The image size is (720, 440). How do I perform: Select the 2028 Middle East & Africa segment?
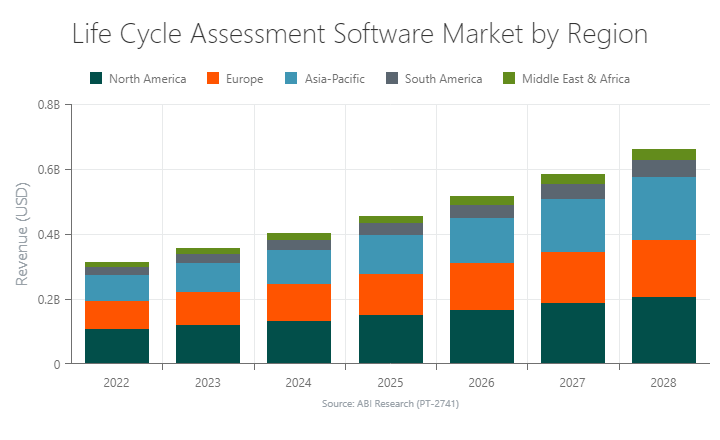(x=664, y=154)
